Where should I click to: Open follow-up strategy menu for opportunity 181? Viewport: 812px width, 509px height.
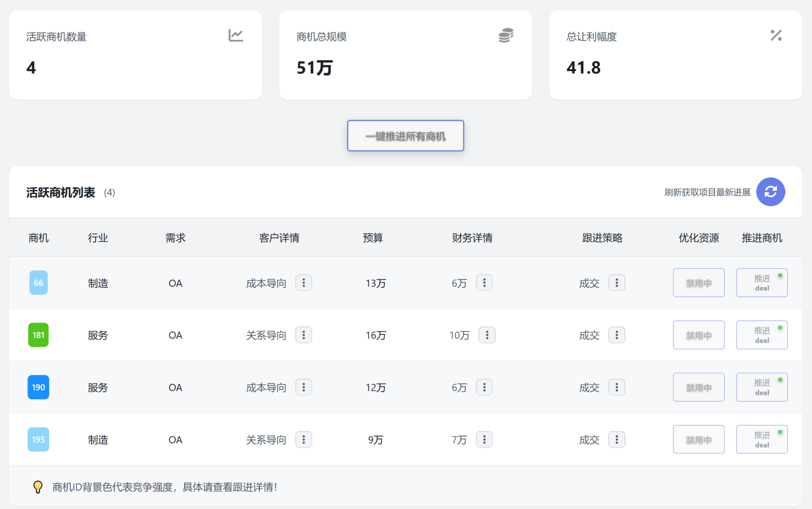click(617, 335)
